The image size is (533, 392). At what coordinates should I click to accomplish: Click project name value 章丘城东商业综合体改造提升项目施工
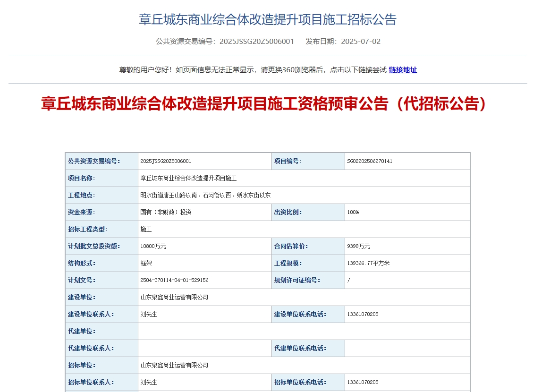pyautogui.click(x=188, y=178)
